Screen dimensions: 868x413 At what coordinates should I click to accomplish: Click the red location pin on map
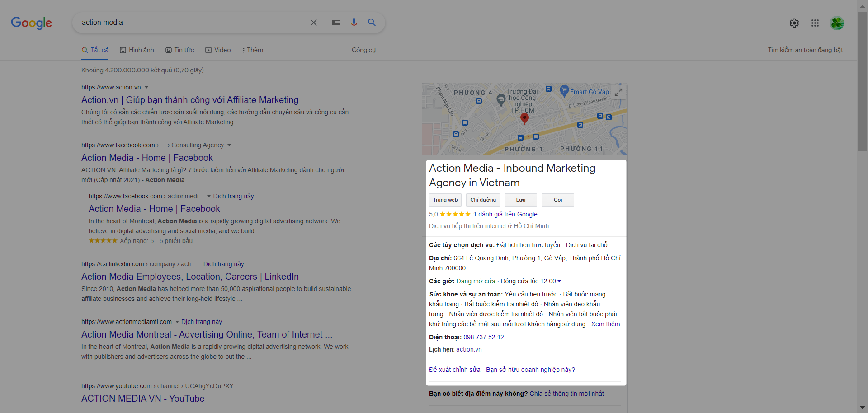tap(524, 118)
